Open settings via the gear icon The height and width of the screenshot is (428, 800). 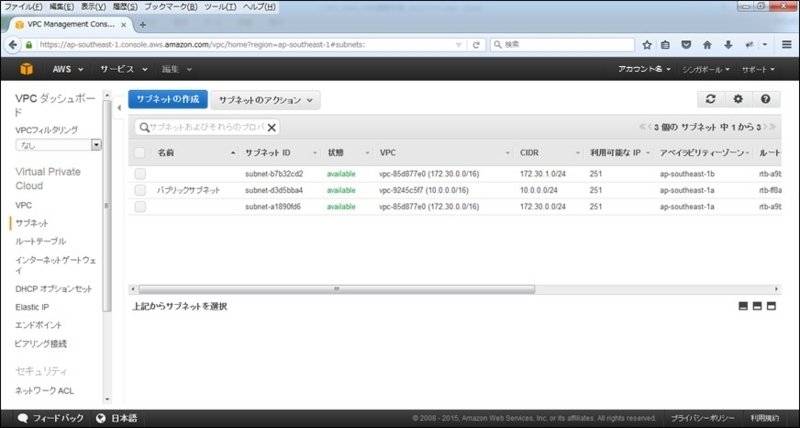738,100
